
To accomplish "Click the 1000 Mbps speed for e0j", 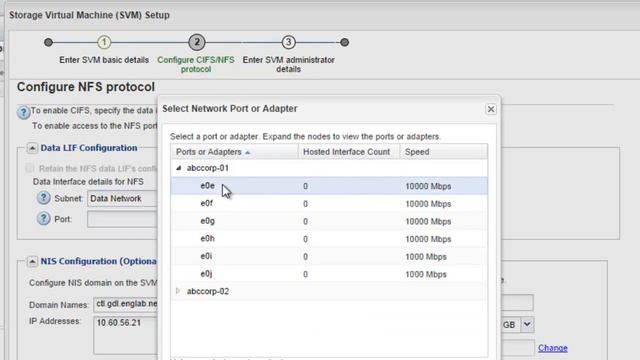I will (x=426, y=274).
